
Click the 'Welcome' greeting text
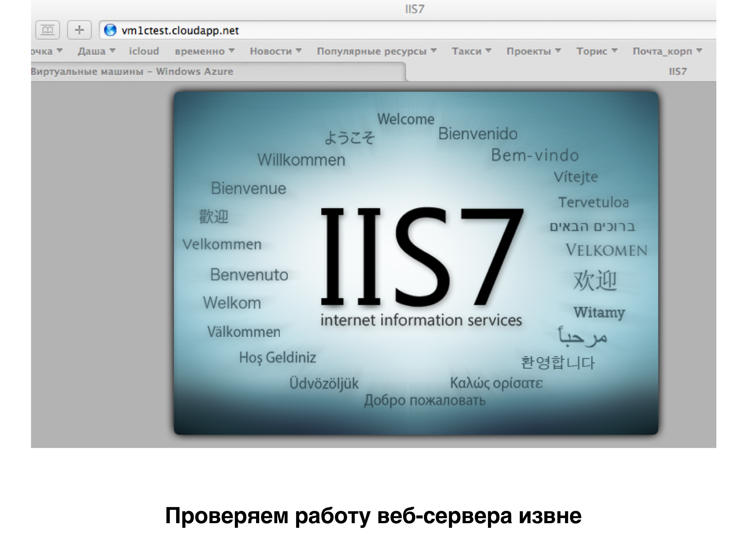(x=406, y=119)
